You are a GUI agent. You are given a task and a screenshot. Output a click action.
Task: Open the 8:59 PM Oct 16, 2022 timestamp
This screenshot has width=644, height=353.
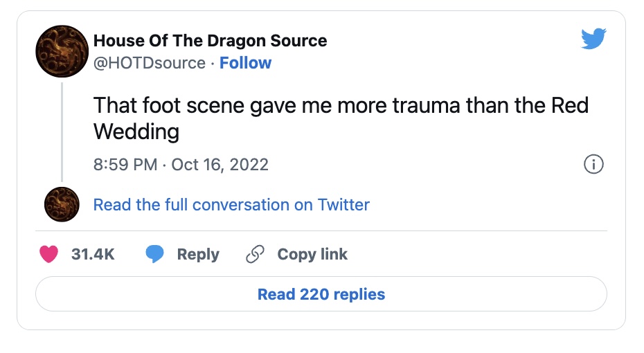(x=181, y=165)
